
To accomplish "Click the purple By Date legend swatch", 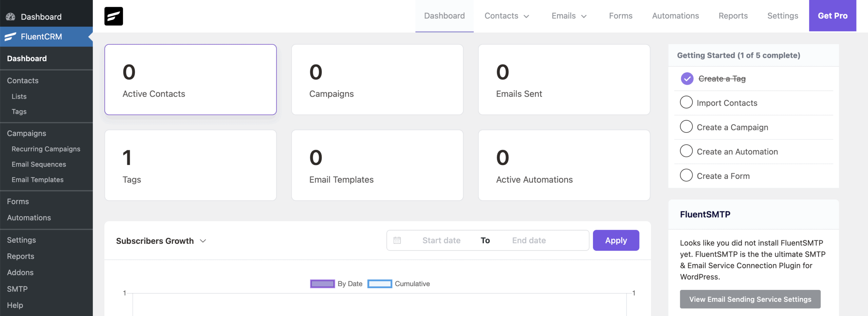I will pos(322,283).
